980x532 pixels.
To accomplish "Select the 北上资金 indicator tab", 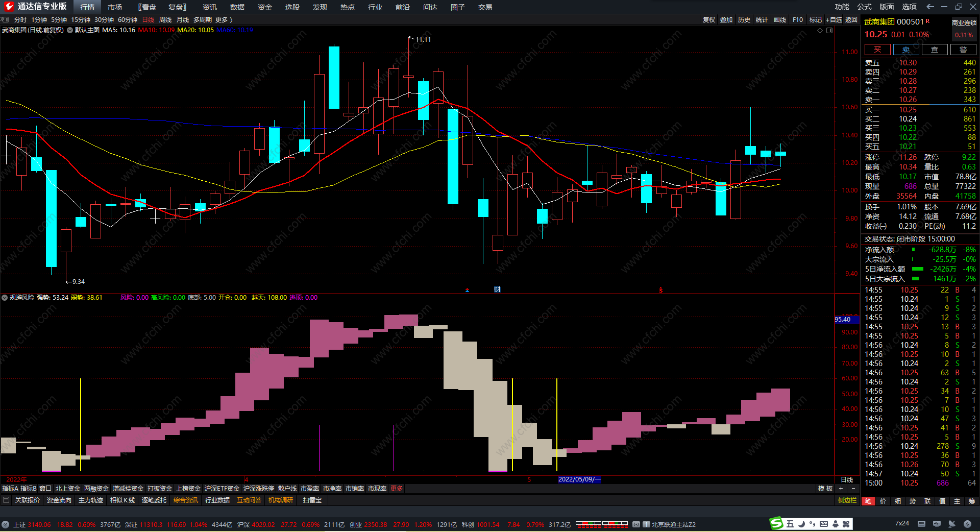I will click(x=68, y=489).
